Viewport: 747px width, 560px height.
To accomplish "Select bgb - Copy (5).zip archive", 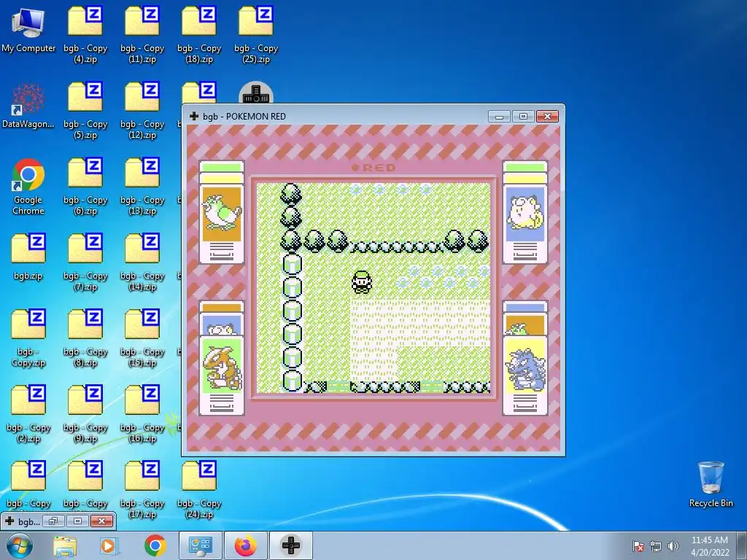I will click(x=85, y=111).
